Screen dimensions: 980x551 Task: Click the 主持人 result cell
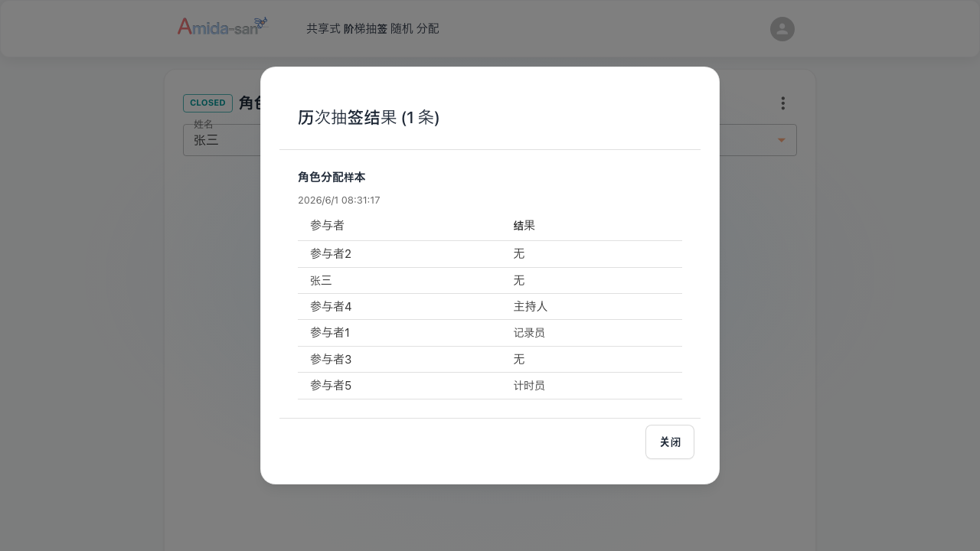pyautogui.click(x=531, y=307)
